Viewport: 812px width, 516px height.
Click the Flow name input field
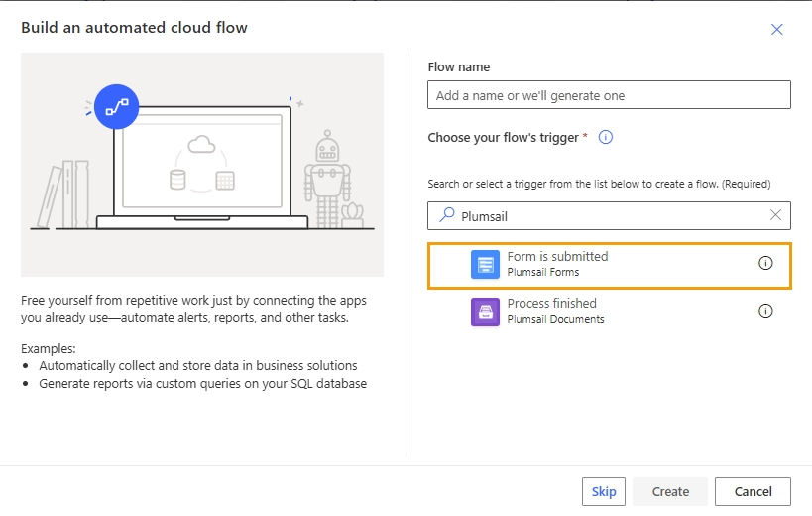point(609,95)
